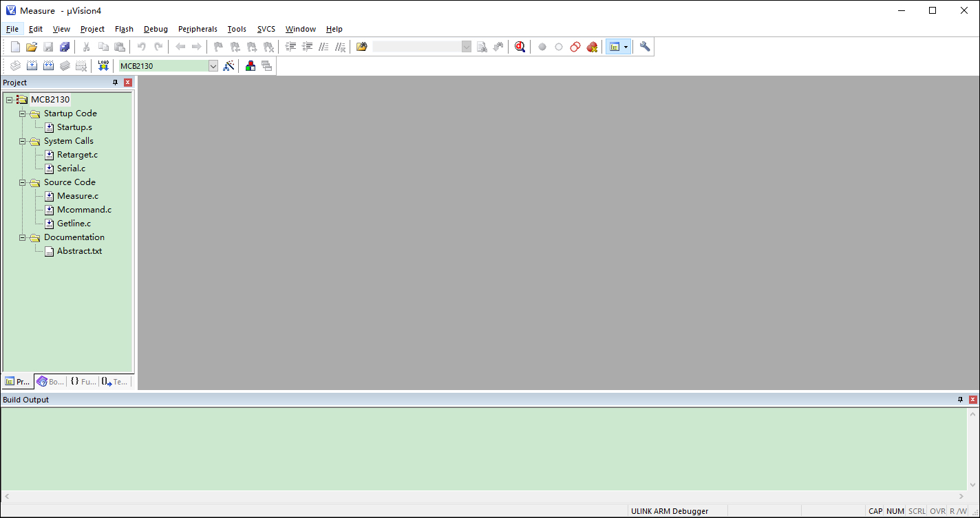
Task: Click the Indent selection icon
Action: point(290,47)
